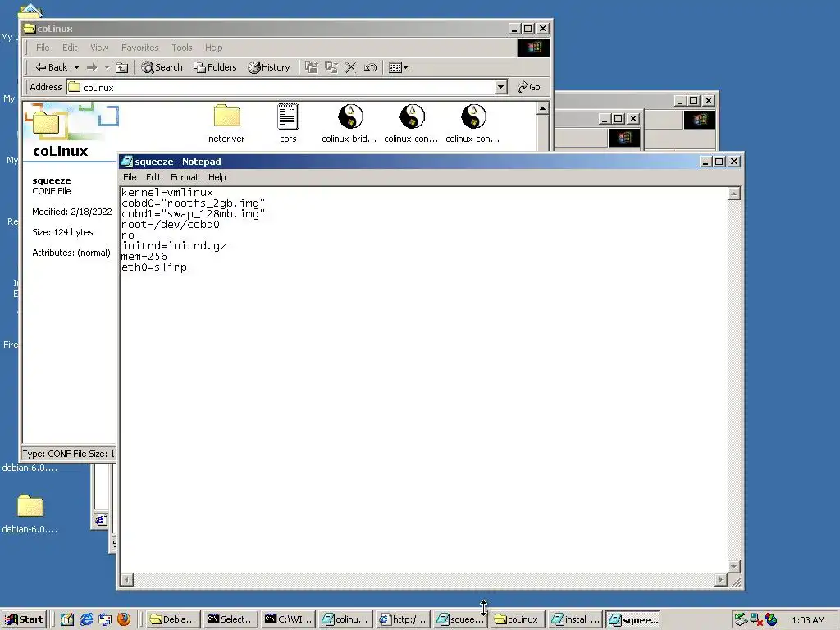Open the Forward history dropdown arrow

point(107,67)
